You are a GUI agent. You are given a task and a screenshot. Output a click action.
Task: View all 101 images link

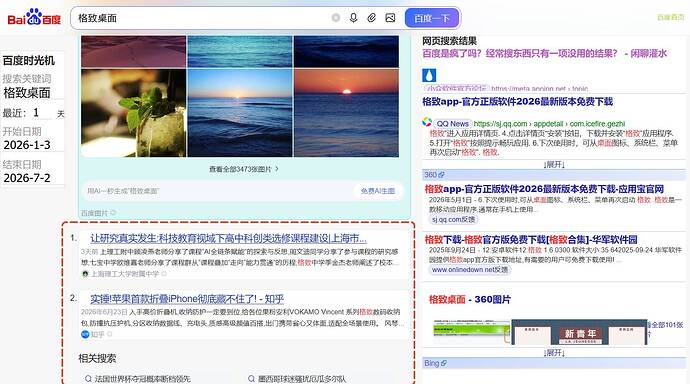(x=665, y=329)
